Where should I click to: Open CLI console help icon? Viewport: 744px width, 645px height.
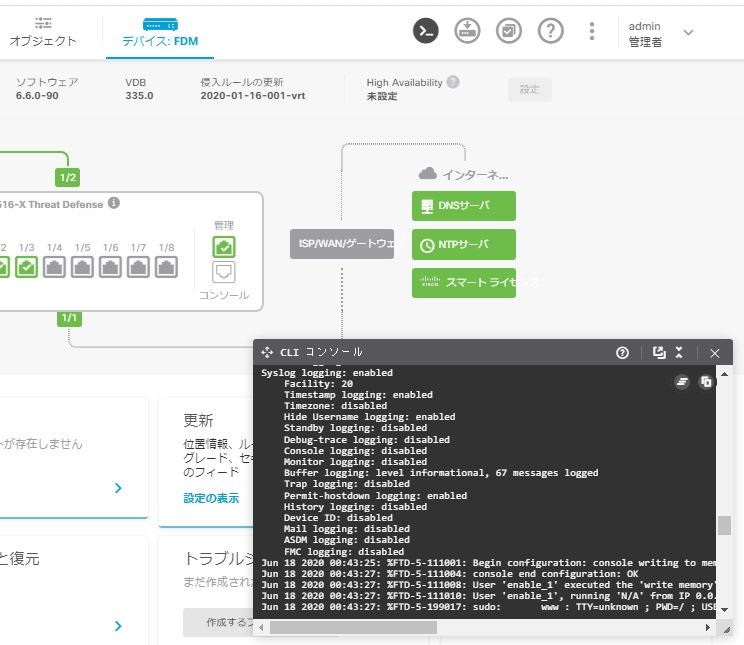622,353
